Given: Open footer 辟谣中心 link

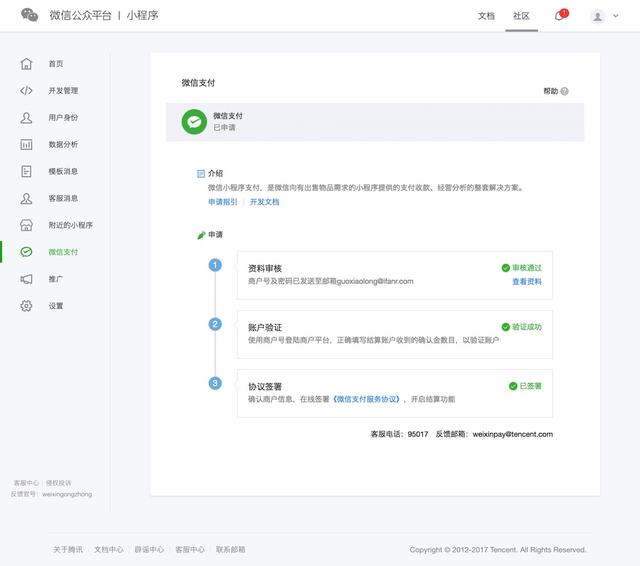Looking at the screenshot, I should click(149, 550).
